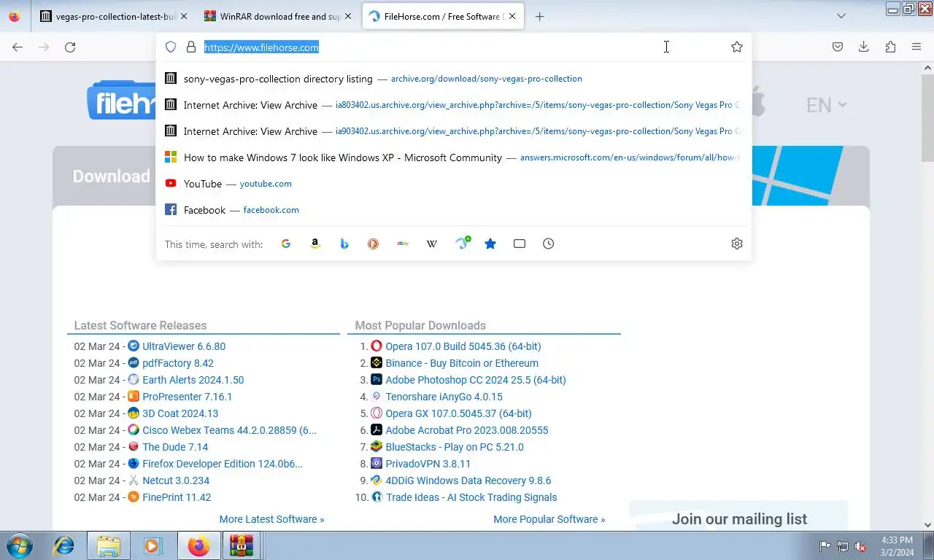The height and width of the screenshot is (560, 934).
Task: Search open tabs one-off icon
Action: click(520, 244)
